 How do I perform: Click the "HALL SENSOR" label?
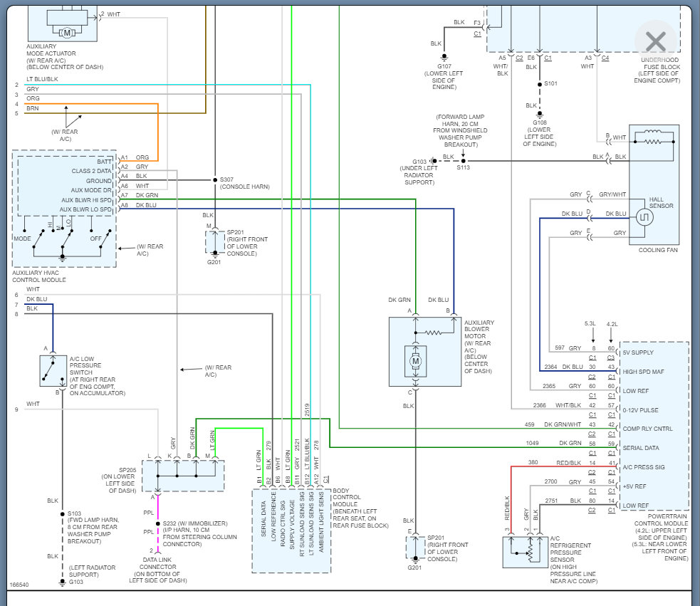(661, 203)
